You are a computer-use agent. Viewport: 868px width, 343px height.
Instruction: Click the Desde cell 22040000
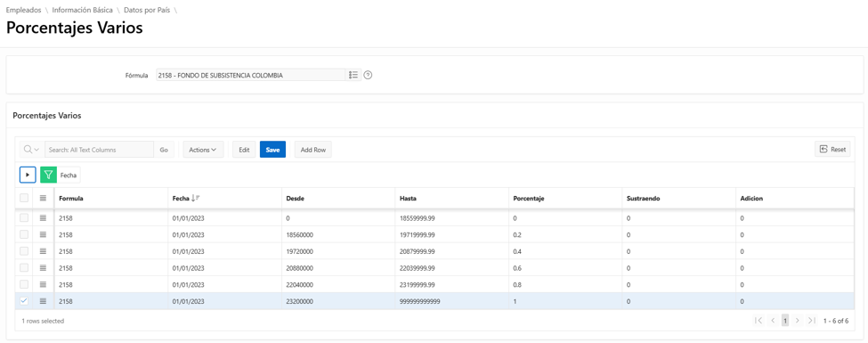pyautogui.click(x=337, y=284)
